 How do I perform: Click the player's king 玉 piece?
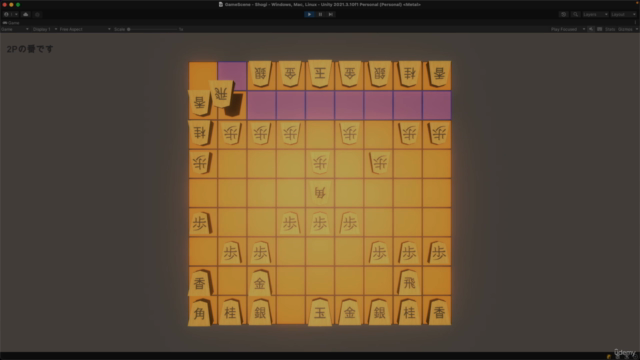tap(320, 312)
